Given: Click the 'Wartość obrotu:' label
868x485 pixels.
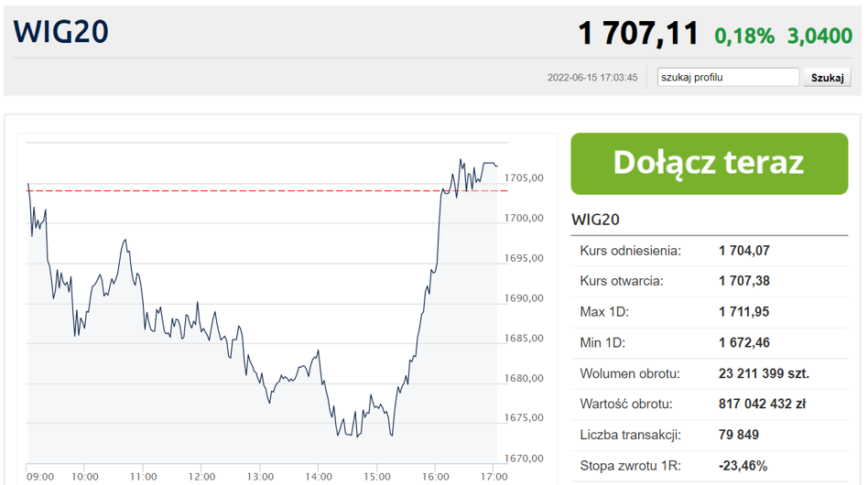Looking at the screenshot, I should [626, 404].
